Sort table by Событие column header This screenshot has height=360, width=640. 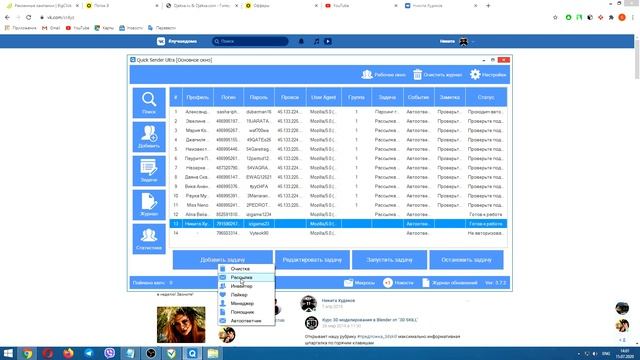tap(418, 97)
